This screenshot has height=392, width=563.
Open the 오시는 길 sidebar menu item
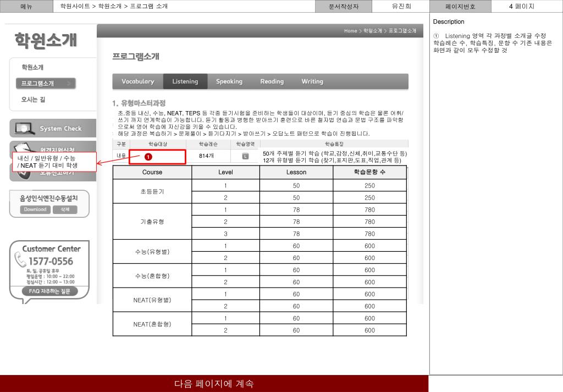(33, 100)
